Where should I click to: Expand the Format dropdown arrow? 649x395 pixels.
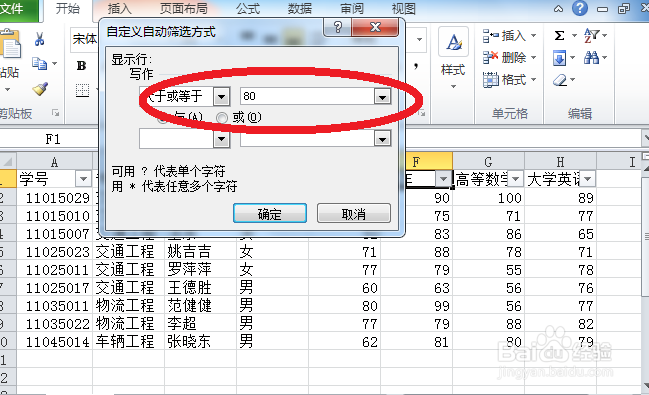click(533, 79)
